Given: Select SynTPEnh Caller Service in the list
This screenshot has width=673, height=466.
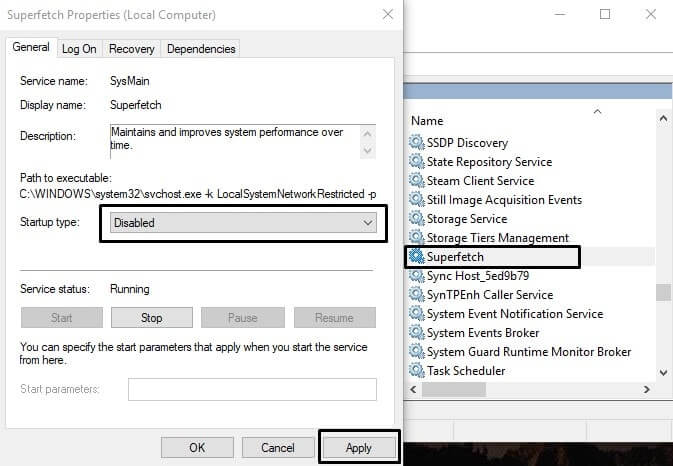Looking at the screenshot, I should (490, 294).
